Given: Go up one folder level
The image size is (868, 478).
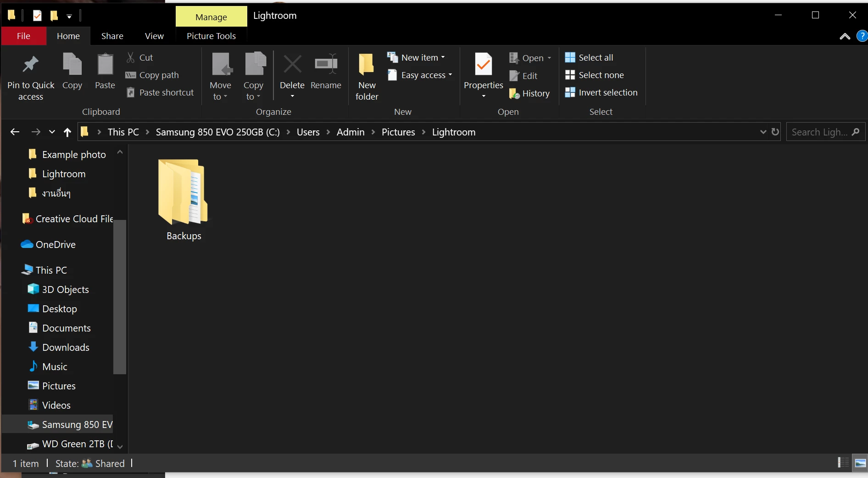Looking at the screenshot, I should click(67, 132).
